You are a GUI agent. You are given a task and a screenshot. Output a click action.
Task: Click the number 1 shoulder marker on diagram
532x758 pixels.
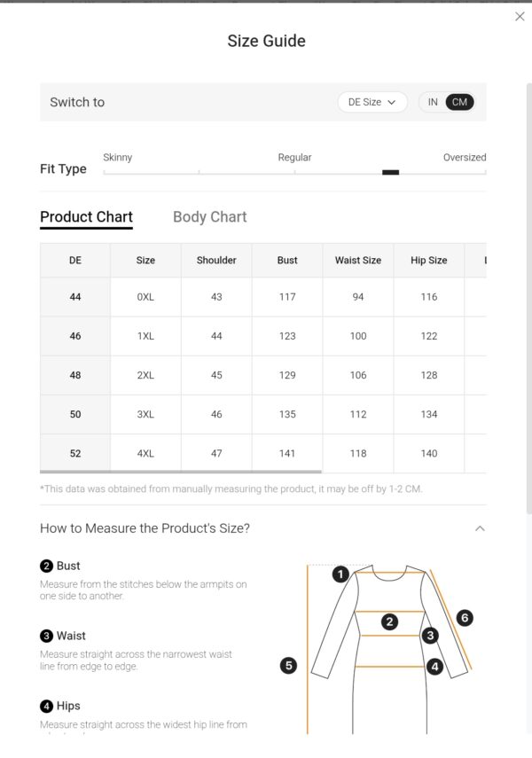340,574
